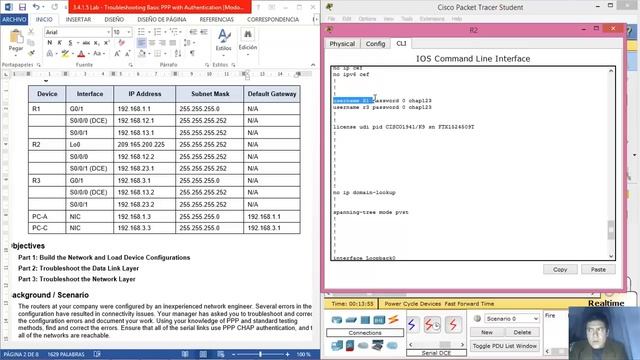Choose the Serial DCE cable with clock
Viewport: 640px width, 360px height.
click(x=432, y=325)
